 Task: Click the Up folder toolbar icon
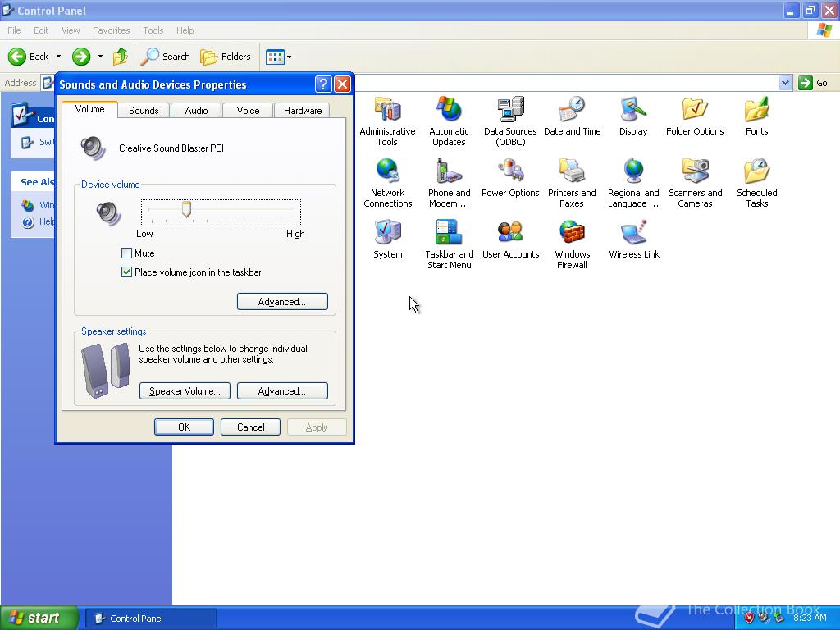pos(121,57)
